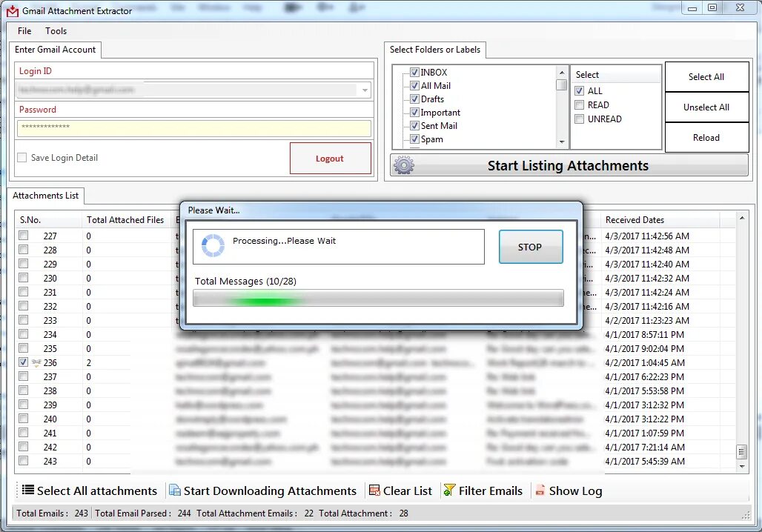The height and width of the screenshot is (532, 762).
Task: Enable the UNREAD filter checkbox
Action: 579,119
